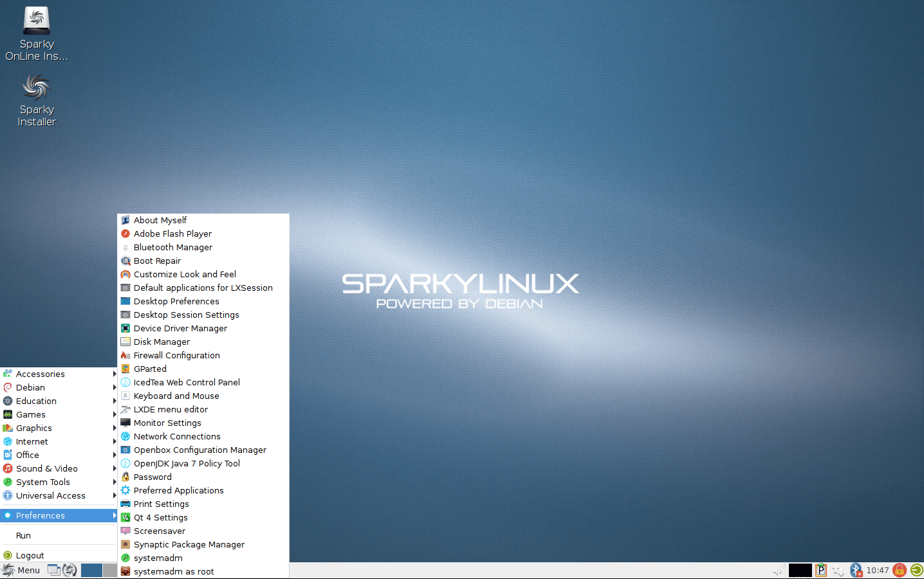Viewport: 924px width, 579px height.
Task: Start systemadm as root
Action: [x=203, y=571]
